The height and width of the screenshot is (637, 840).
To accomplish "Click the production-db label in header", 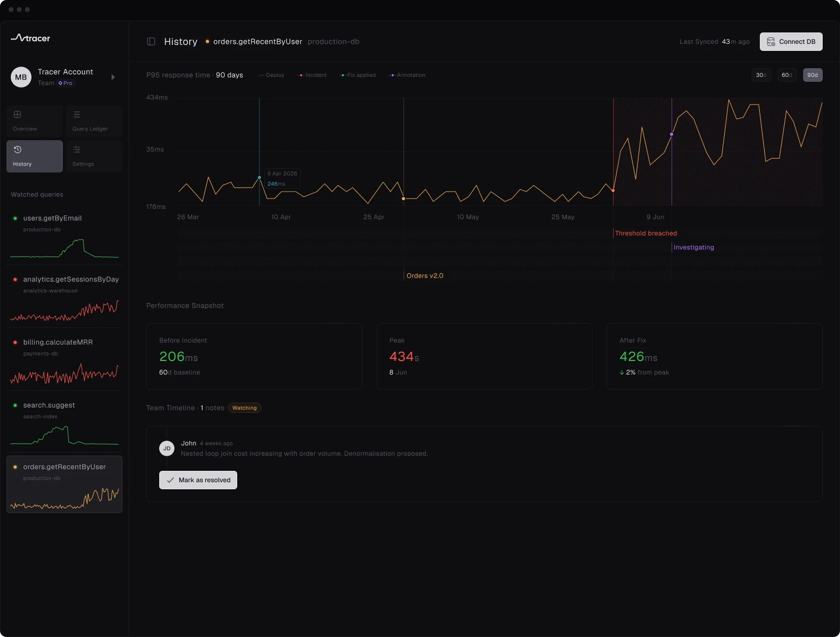I will click(x=334, y=42).
